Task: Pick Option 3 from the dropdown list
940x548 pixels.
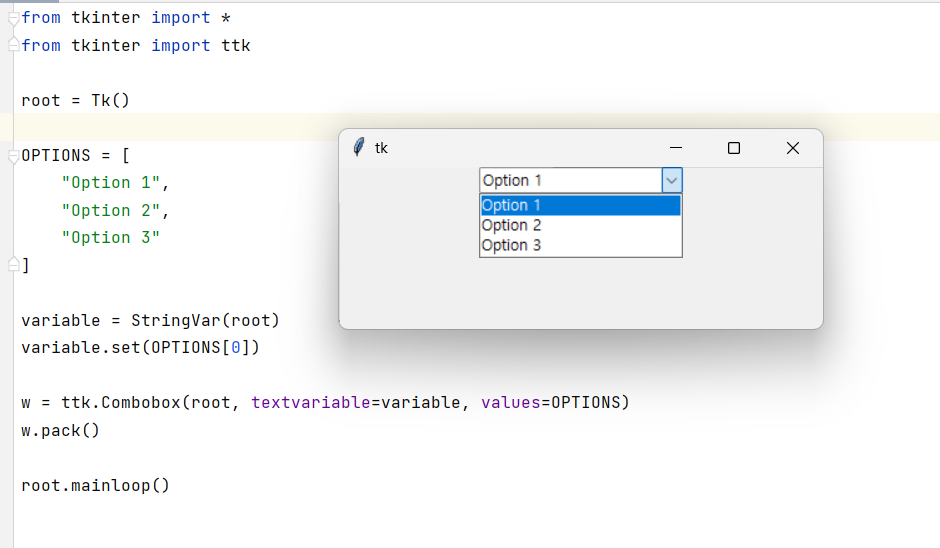Action: point(580,245)
